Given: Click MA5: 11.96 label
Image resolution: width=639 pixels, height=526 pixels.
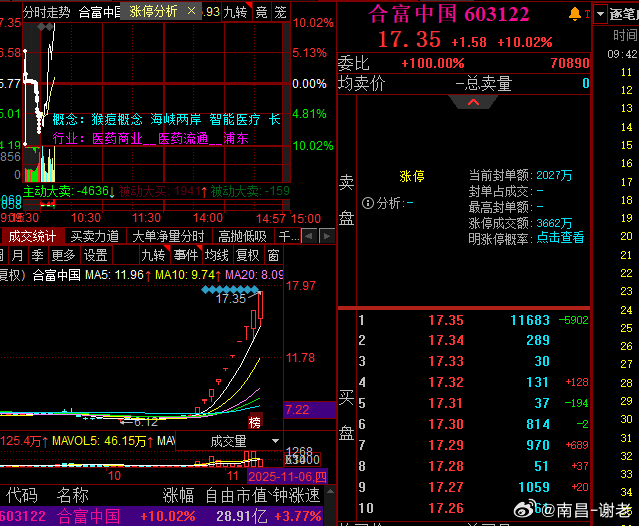Looking at the screenshot, I should tap(118, 275).
